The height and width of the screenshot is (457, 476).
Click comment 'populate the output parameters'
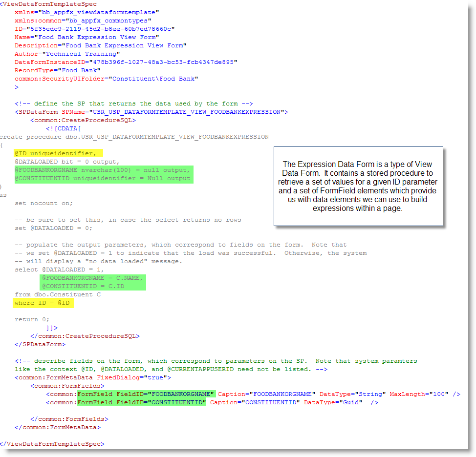(181, 245)
